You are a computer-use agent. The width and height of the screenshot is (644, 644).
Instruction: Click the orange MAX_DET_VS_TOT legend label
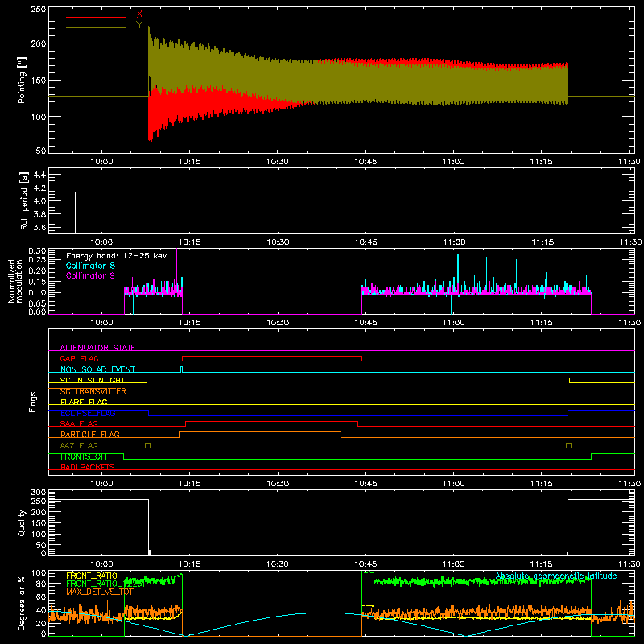click(100, 592)
